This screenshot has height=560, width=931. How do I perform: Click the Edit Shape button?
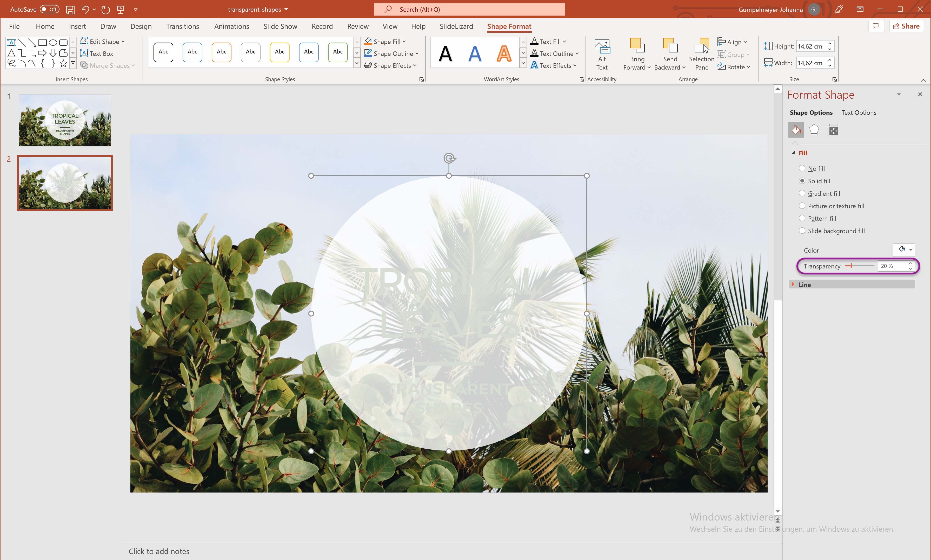click(103, 42)
